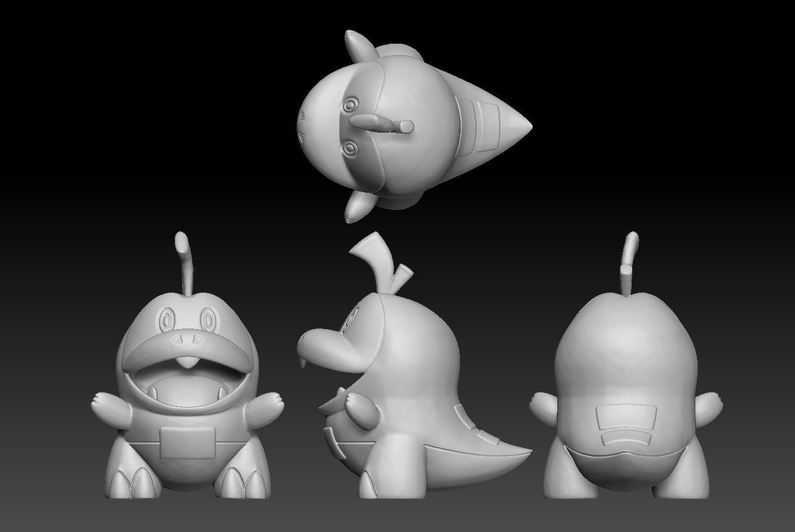This screenshot has width=795, height=532.
Task: Choose the rear view of the model
Action: (x=627, y=366)
